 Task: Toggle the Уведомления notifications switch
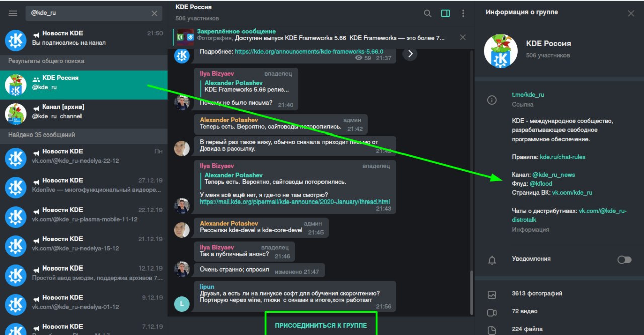(624, 260)
